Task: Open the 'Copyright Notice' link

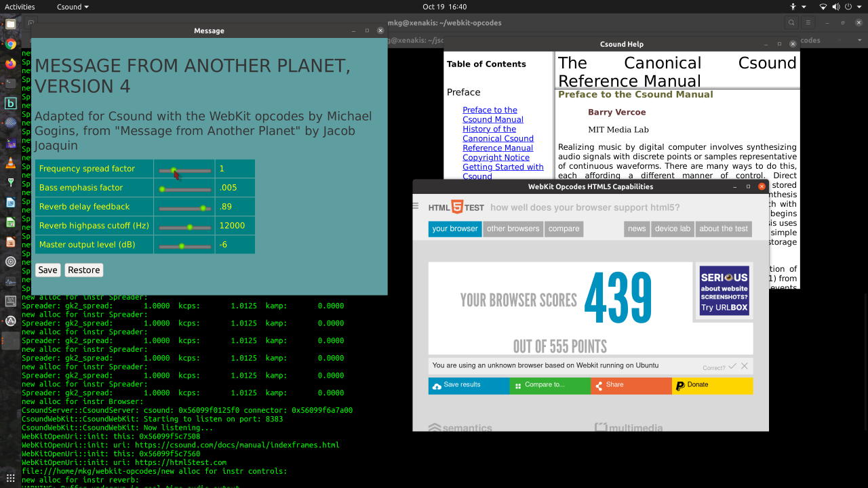Action: coord(496,157)
